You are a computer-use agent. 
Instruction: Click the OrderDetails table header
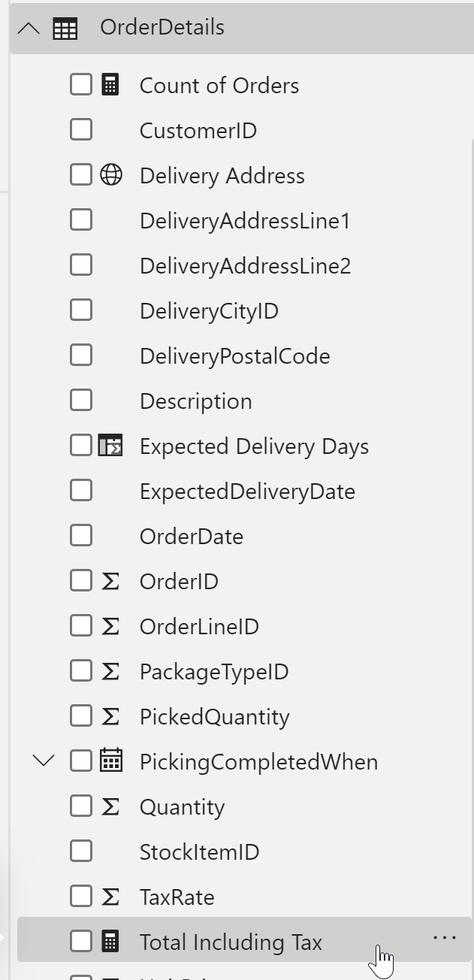(242, 29)
